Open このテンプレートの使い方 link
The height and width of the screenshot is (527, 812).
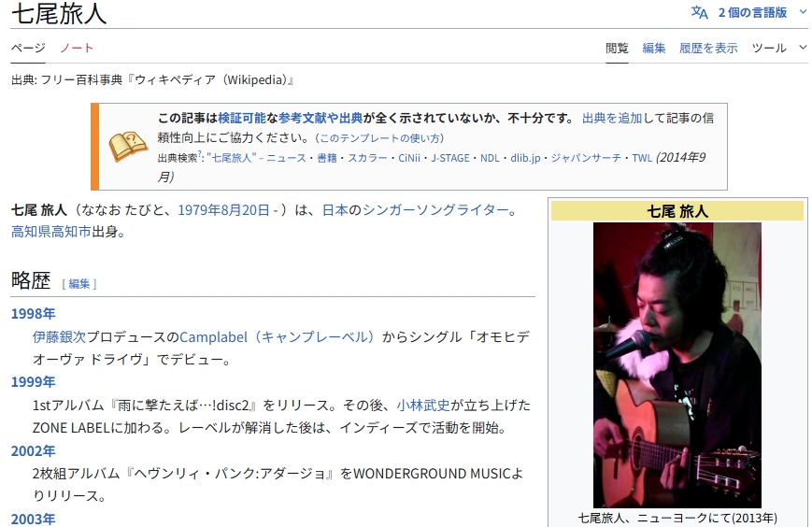pyautogui.click(x=379, y=138)
